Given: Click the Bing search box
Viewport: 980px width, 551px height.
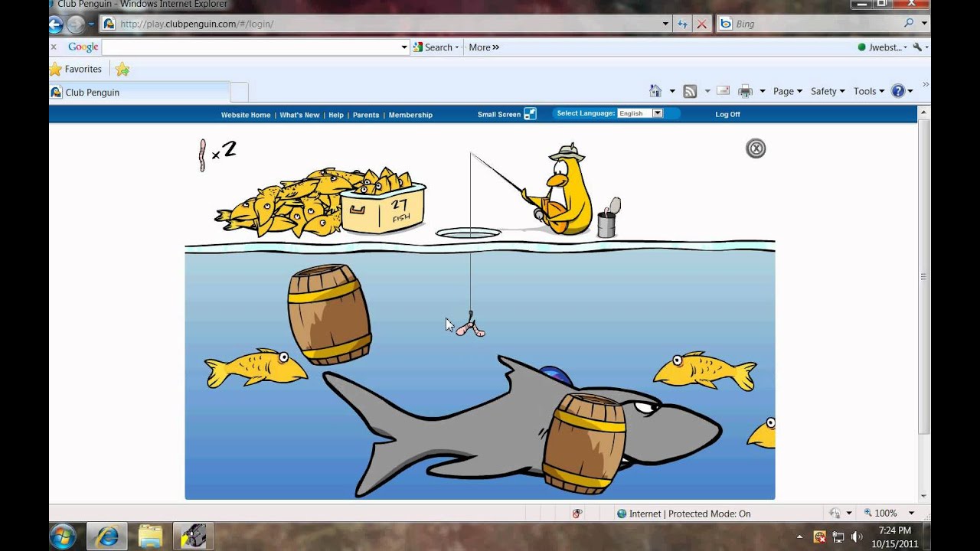Looking at the screenshot, I should [815, 24].
